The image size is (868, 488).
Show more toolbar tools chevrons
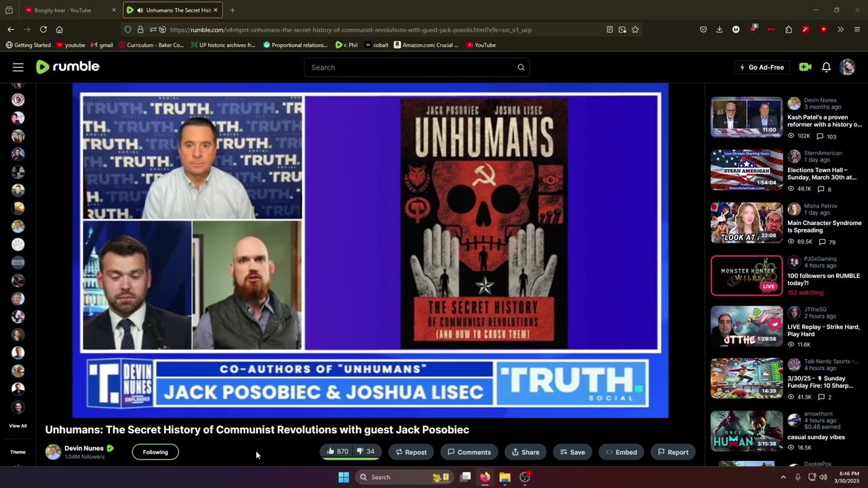pyautogui.click(x=840, y=29)
